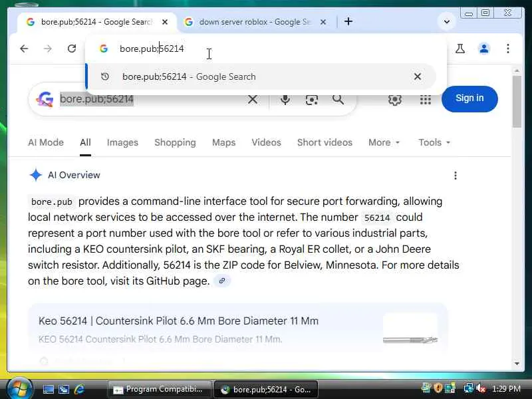The image size is (532, 399).
Task: Open Chrome Labs flask icon
Action: [460, 49]
